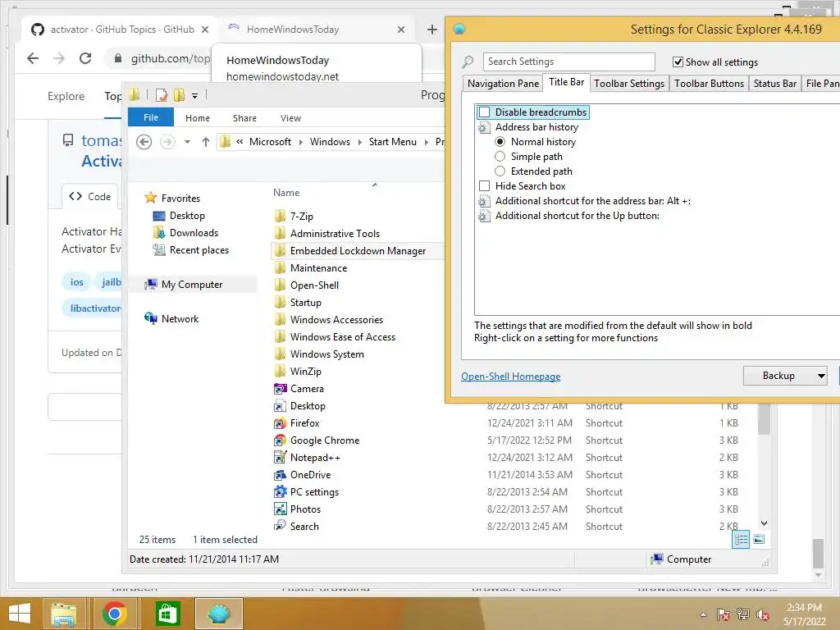Click the Action Center flag tray icon

(x=724, y=614)
